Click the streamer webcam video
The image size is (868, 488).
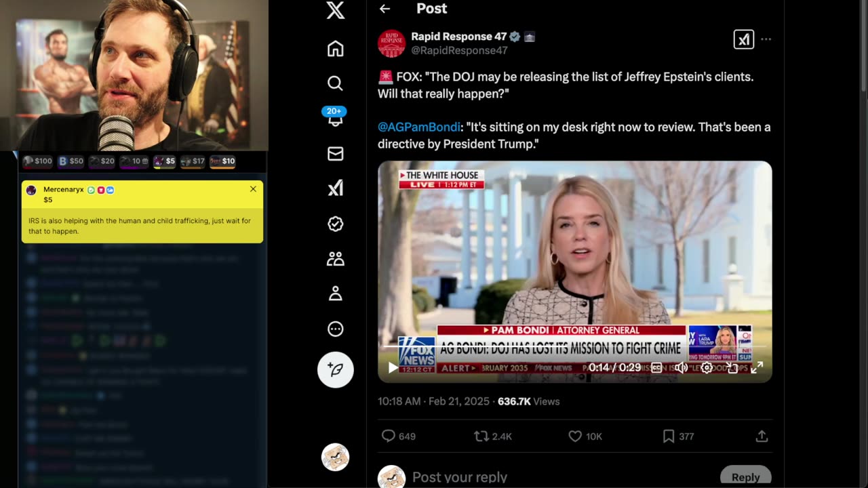[x=134, y=75]
